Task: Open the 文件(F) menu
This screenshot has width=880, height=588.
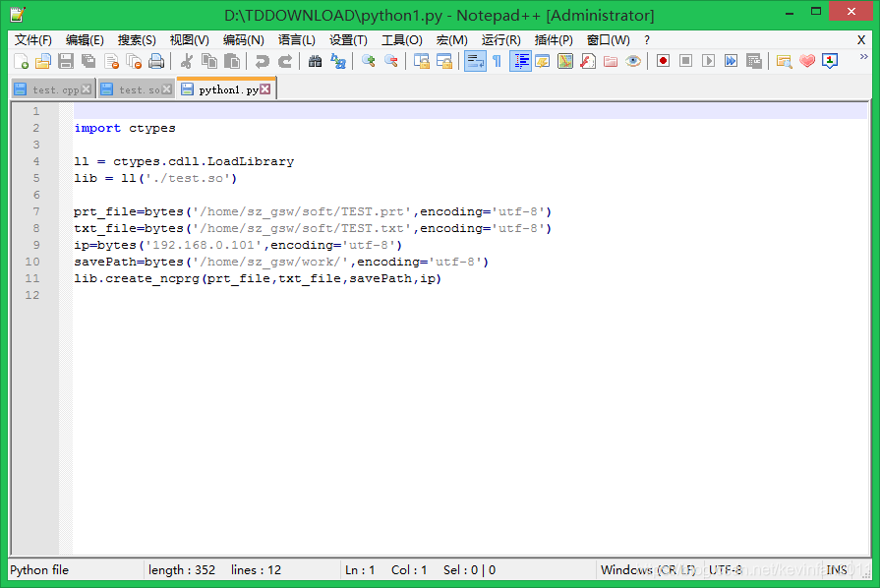Action: [33, 40]
